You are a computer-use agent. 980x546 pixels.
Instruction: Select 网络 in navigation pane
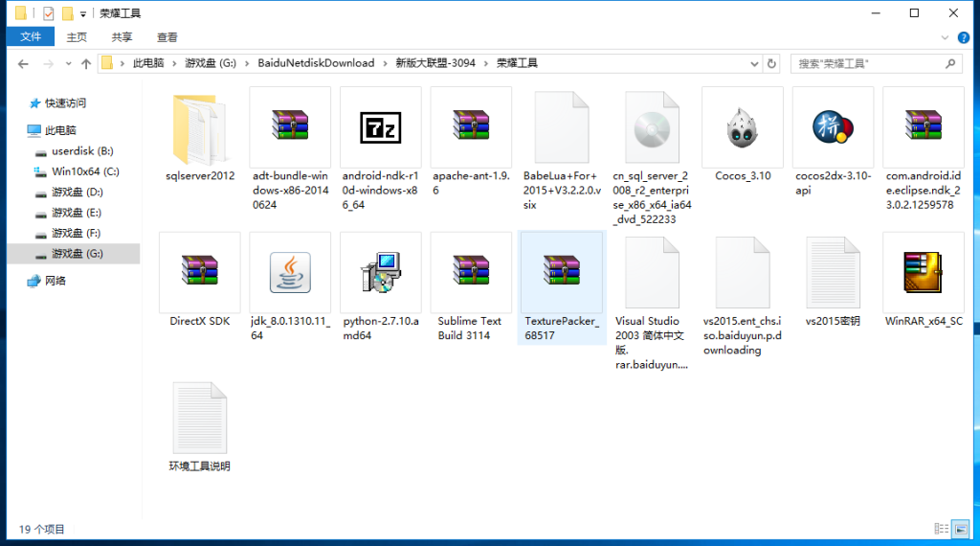click(x=56, y=281)
